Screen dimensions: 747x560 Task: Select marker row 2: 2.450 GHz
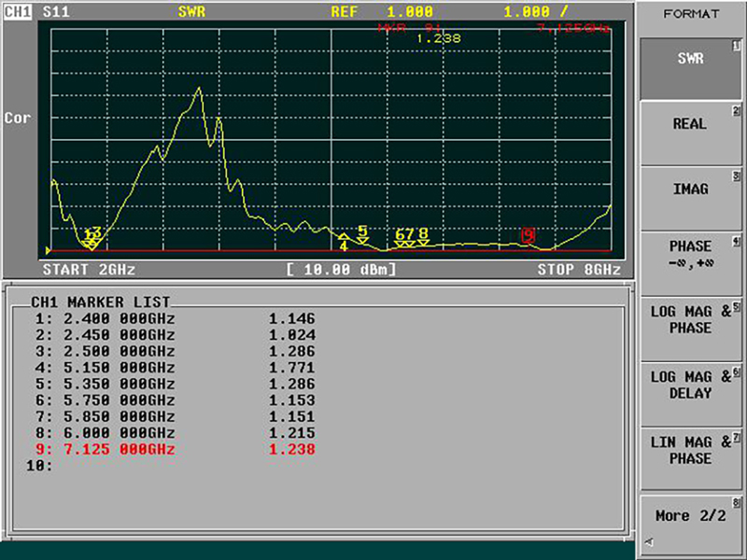point(175,335)
